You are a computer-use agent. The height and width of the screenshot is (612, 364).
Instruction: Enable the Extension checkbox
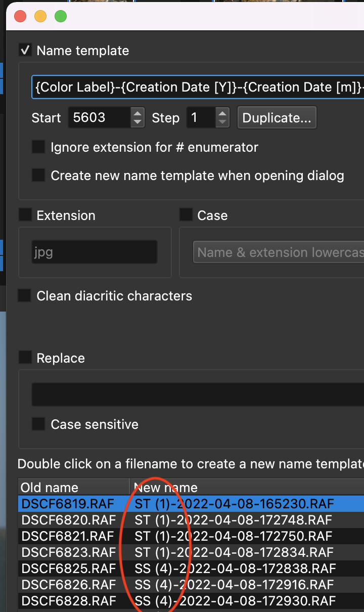[x=25, y=215]
